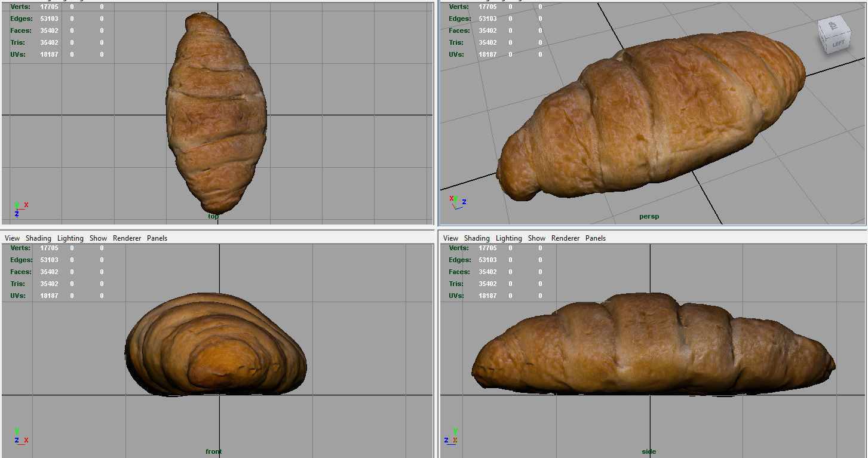The height and width of the screenshot is (458, 868).
Task: Click the 'Faces:' label in the side view
Action: pyautogui.click(x=459, y=272)
